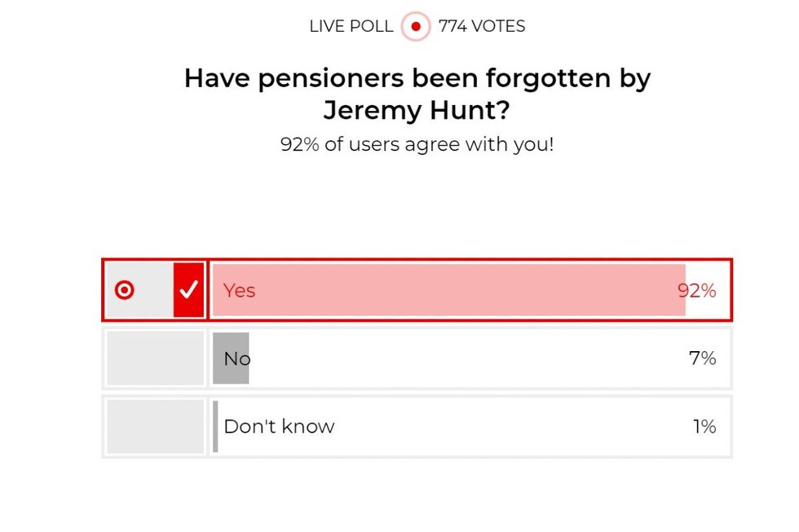Click the red 92% progress bar for Yes

pyautogui.click(x=448, y=290)
